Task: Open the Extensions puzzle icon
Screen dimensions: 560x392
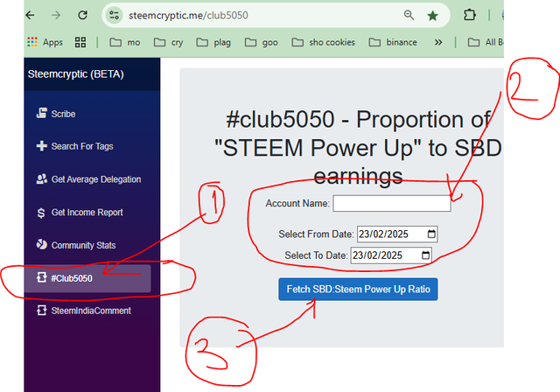Action: (470, 15)
